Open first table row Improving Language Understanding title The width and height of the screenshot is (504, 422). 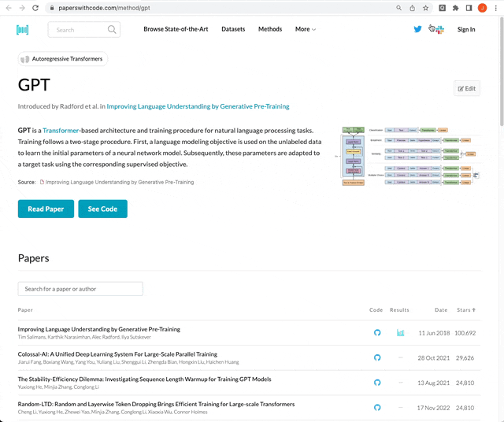(99, 329)
